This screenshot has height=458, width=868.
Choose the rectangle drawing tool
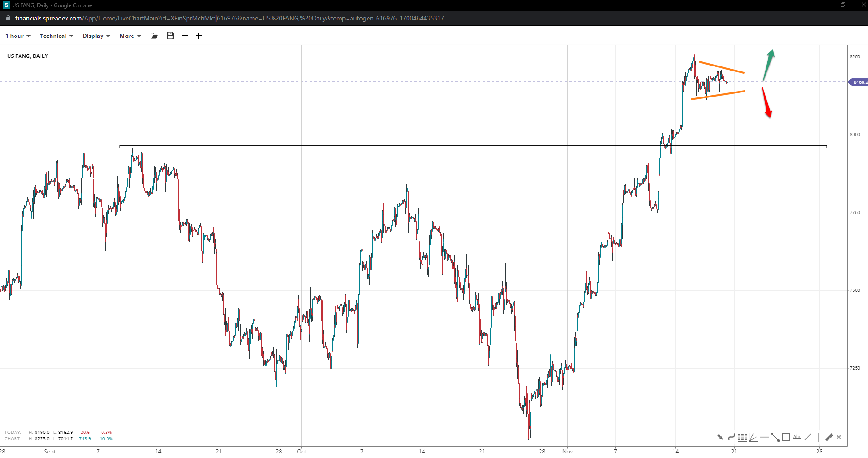click(x=786, y=437)
